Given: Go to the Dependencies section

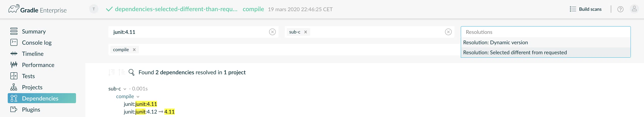Looking at the screenshot, I should click(42, 98).
